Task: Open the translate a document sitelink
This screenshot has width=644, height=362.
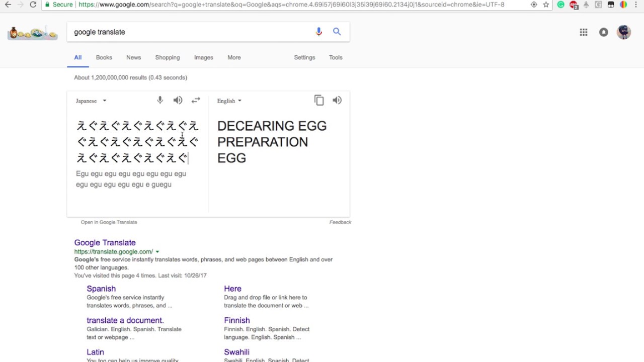Action: click(125, 320)
